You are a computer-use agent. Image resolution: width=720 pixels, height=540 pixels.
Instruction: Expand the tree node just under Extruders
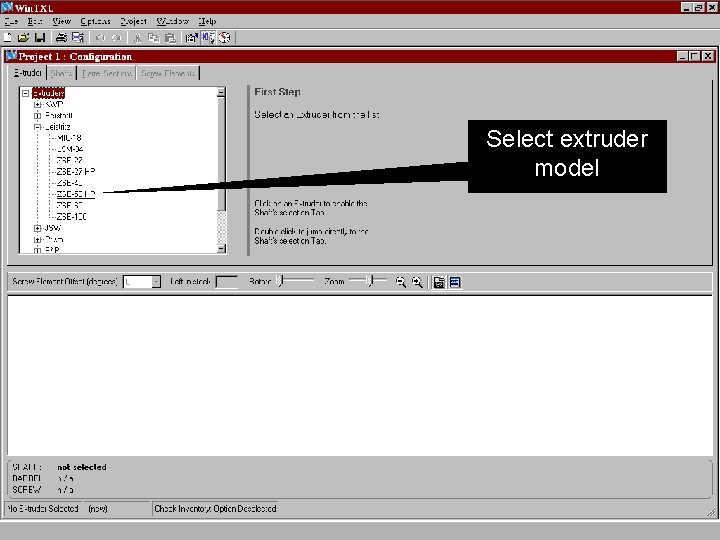click(38, 105)
